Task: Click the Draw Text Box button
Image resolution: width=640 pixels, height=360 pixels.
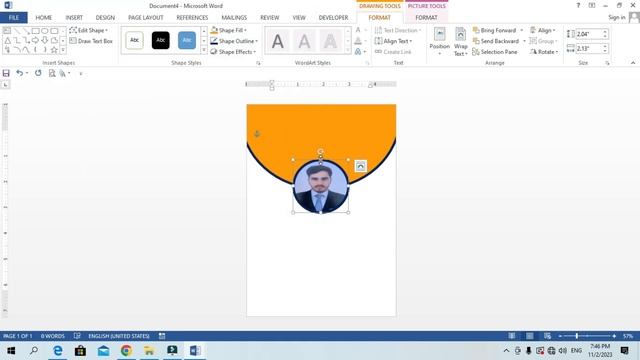Action: tap(91, 41)
